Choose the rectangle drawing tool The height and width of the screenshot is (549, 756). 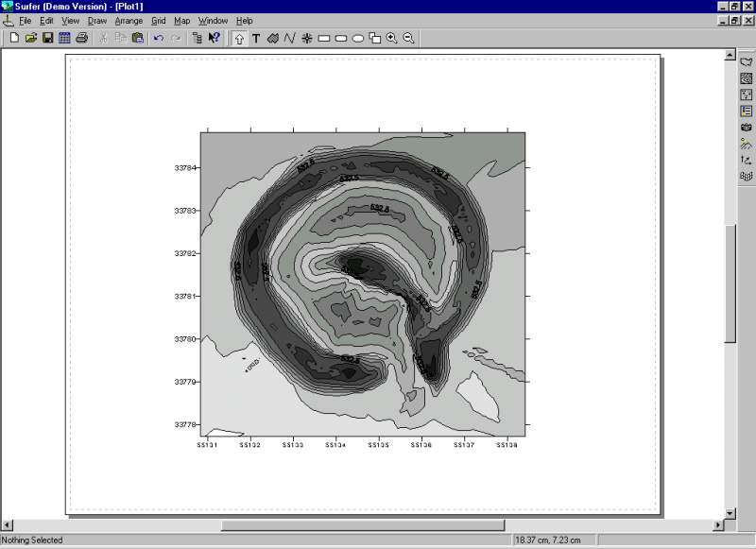324,38
